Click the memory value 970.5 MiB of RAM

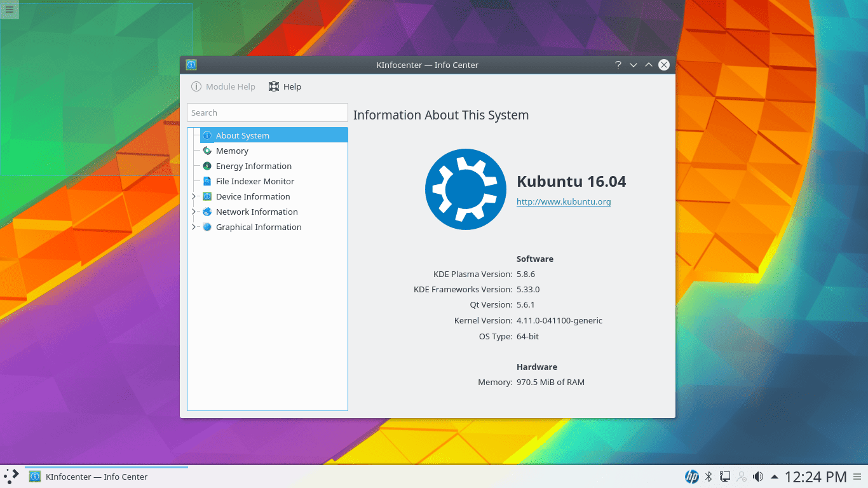coord(550,382)
